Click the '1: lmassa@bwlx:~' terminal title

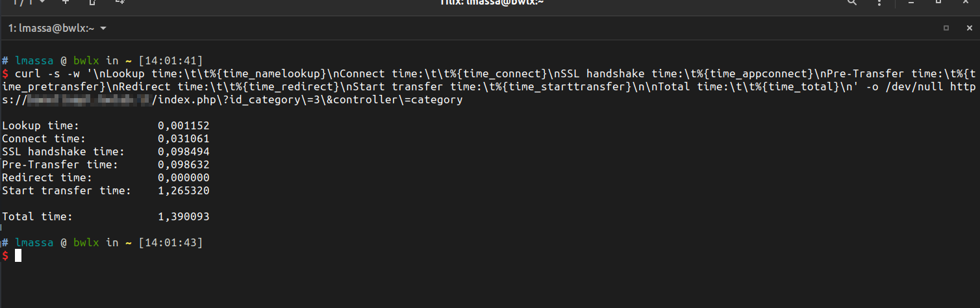tap(51, 29)
